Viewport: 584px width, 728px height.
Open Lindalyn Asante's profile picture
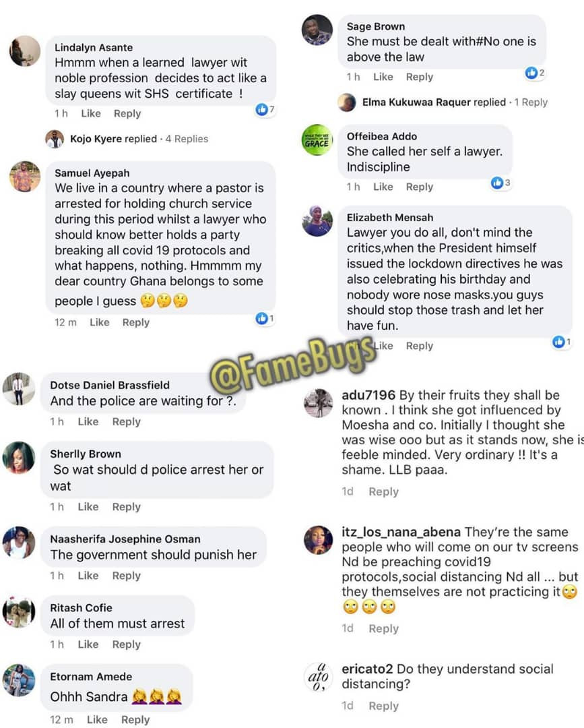point(24,51)
